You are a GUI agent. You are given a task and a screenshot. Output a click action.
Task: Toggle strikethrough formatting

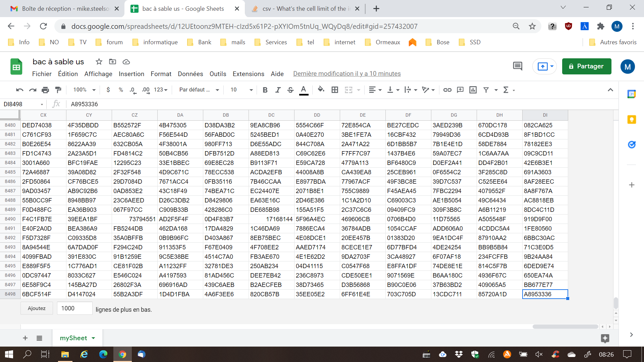click(x=290, y=90)
